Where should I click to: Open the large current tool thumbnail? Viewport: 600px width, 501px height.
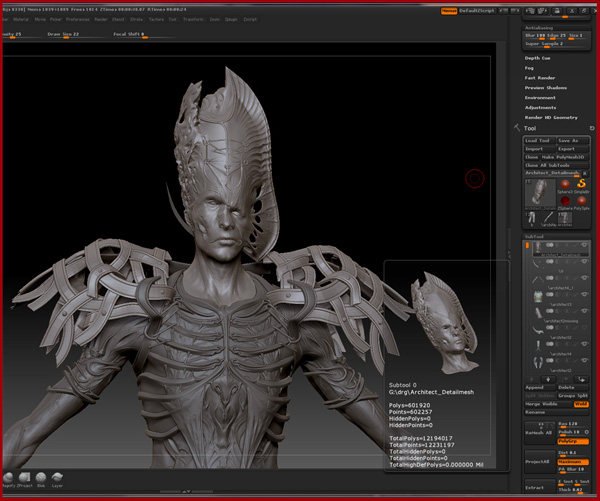[540, 194]
